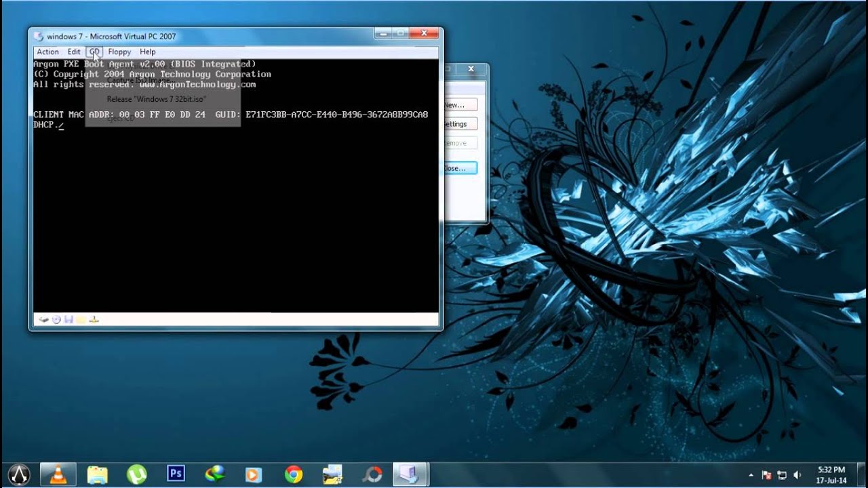Choose Release "Windows 7 32bit.iso" menu entry
The height and width of the screenshot is (488, 868).
coord(157,99)
